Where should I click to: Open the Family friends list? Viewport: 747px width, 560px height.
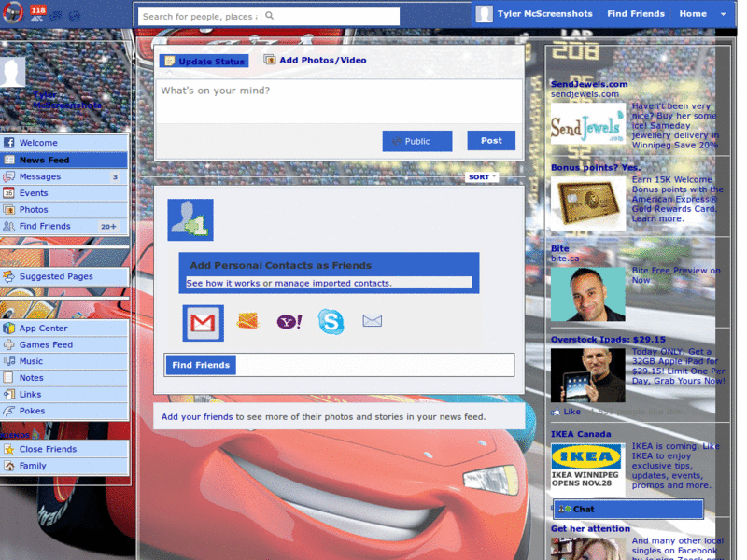pos(64,466)
